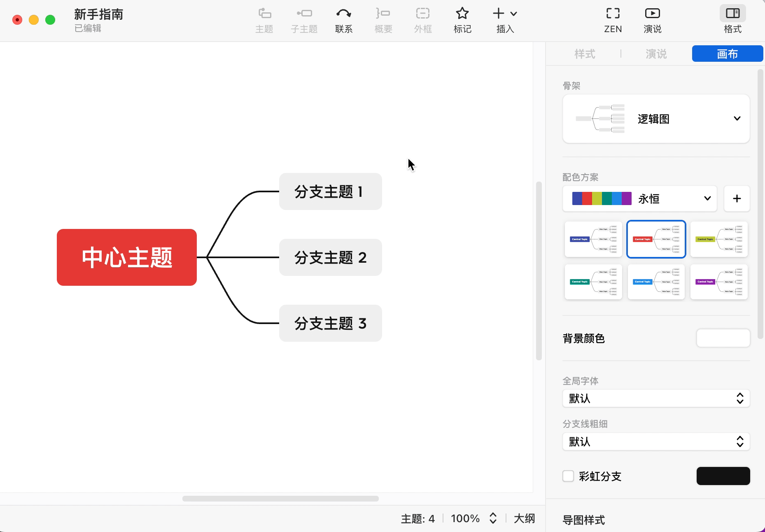765x532 pixels.
Task: Click the 外框 (boundary) icon
Action: 422,19
